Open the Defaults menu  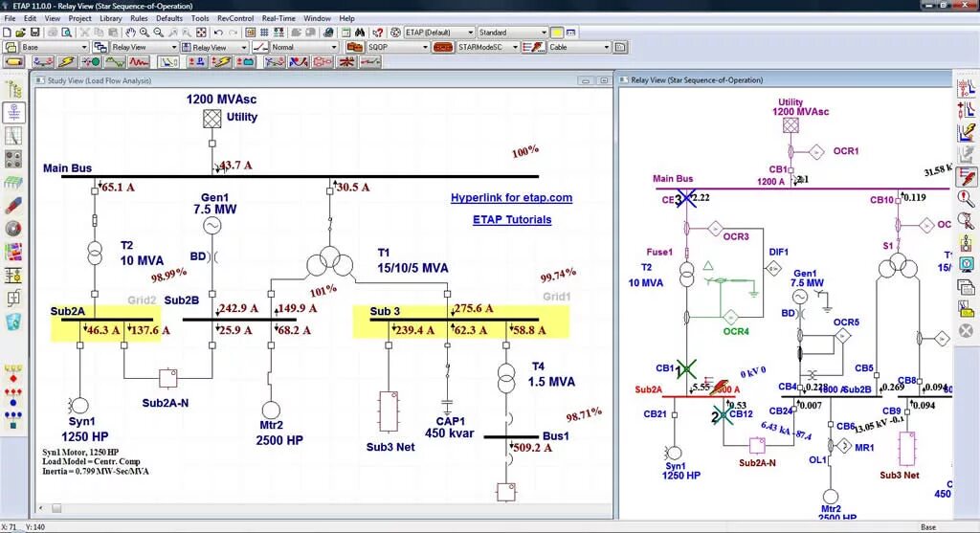pyautogui.click(x=169, y=18)
